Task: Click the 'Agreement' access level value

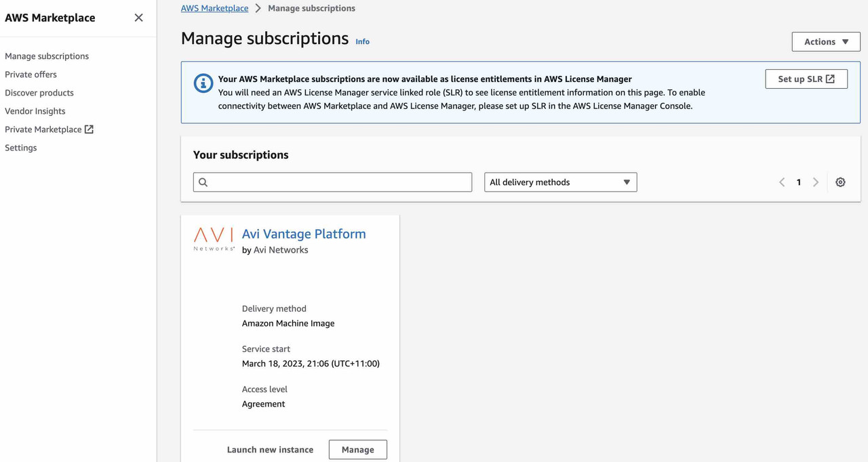Action: 263,404
